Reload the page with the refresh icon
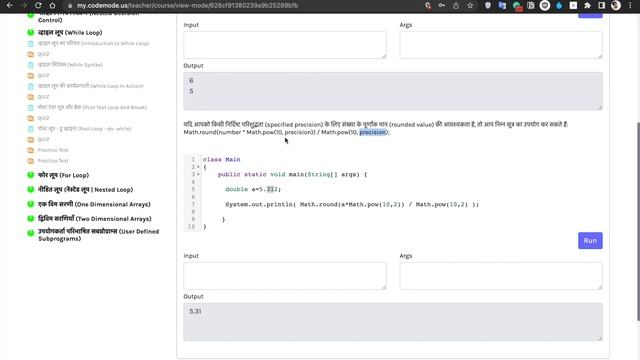The image size is (640, 360). tap(38, 5)
